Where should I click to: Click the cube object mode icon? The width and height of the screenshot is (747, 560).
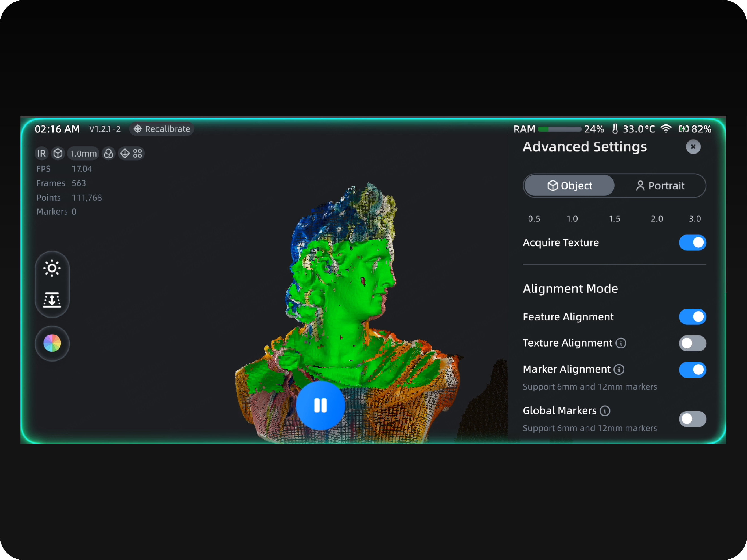[x=58, y=154]
